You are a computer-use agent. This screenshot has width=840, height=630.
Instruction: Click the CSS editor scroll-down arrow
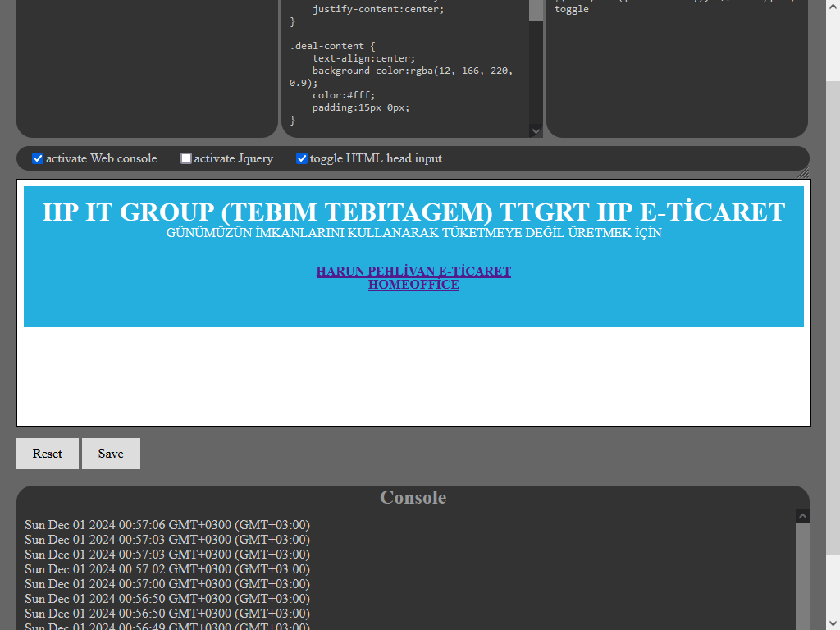536,130
